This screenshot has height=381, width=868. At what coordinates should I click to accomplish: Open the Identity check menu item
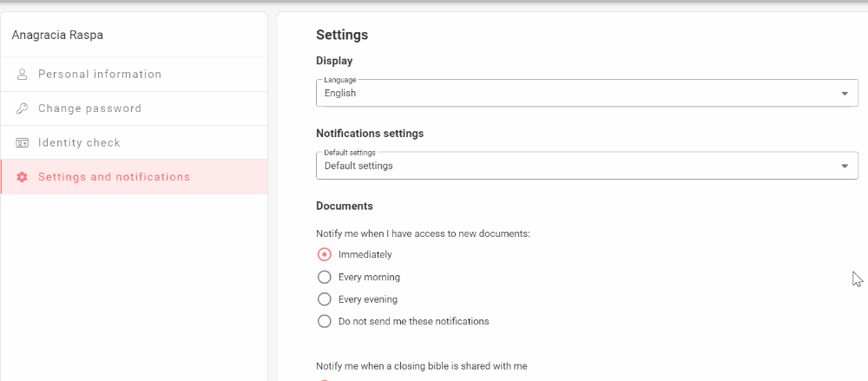pos(79,142)
